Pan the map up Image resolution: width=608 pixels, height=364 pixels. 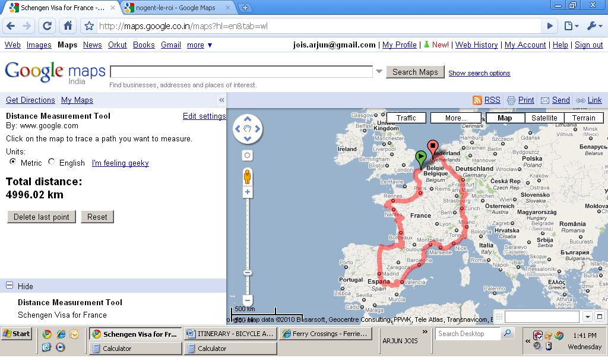[248, 119]
